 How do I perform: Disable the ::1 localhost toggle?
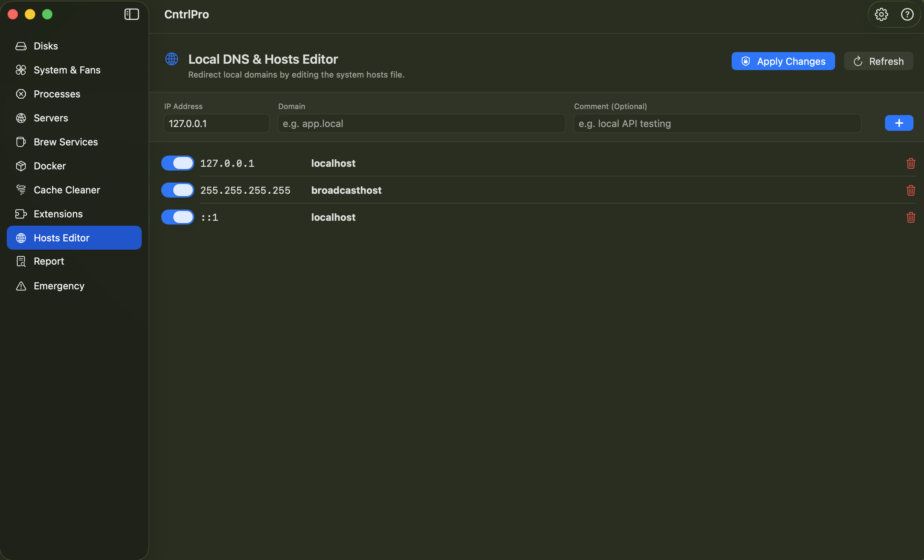pyautogui.click(x=178, y=217)
